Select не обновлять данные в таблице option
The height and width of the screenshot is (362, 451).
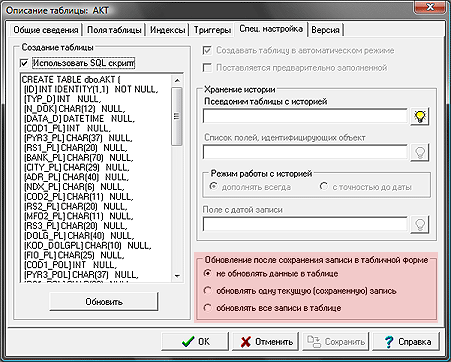[x=208, y=273]
